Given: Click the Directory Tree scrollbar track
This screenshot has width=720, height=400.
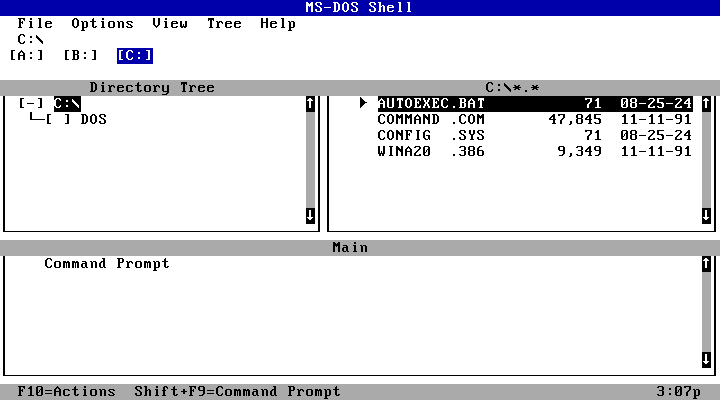Looking at the screenshot, I should click(310, 160).
